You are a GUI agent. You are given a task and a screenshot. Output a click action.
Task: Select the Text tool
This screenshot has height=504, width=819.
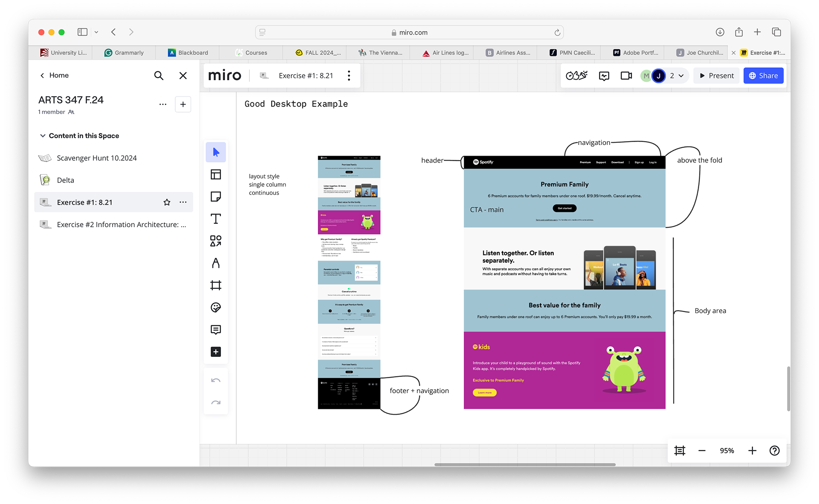(216, 219)
